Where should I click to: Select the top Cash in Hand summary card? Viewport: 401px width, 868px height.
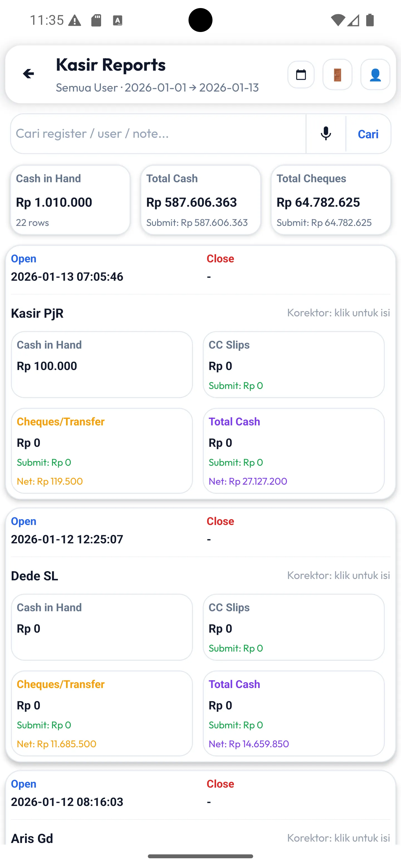click(70, 200)
